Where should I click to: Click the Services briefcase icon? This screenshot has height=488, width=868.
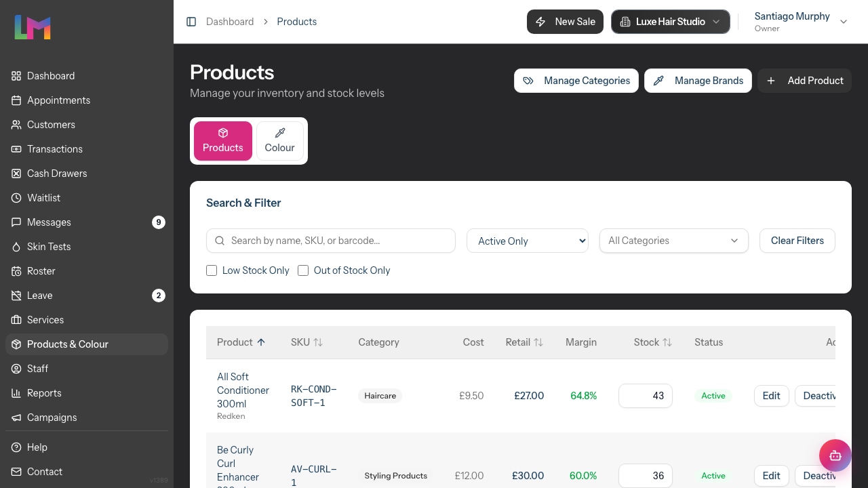(16, 320)
